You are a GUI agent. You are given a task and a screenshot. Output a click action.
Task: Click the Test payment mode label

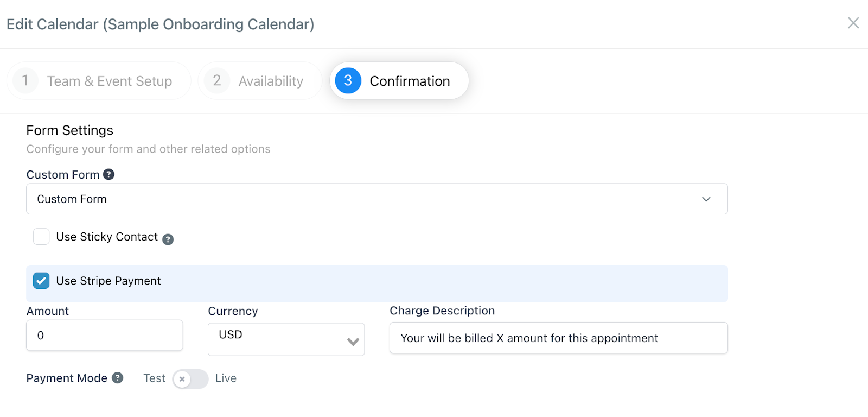[154, 378]
